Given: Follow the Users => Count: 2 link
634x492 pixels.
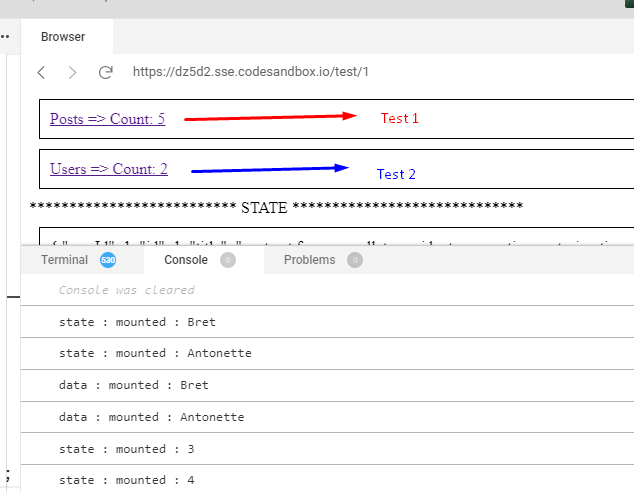Looking at the screenshot, I should (x=109, y=169).
